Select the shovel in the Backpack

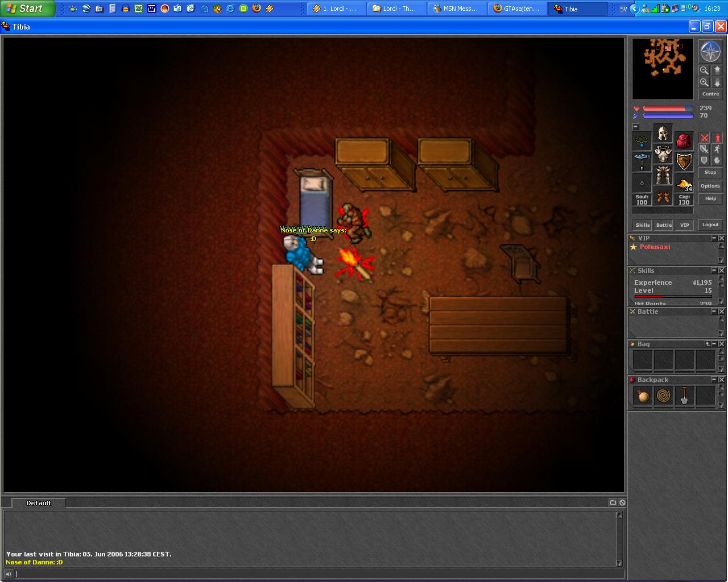[x=685, y=396]
